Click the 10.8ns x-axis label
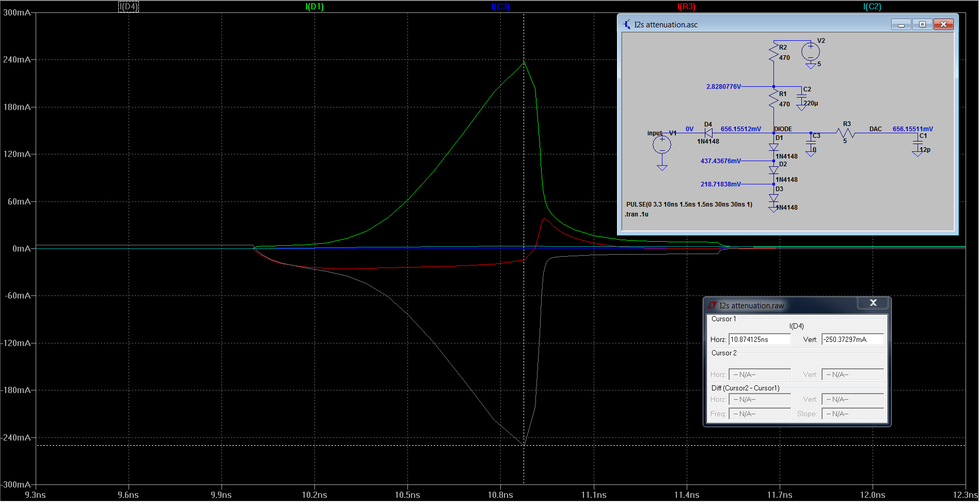Screen dimensions: 980x502 (x=500, y=495)
